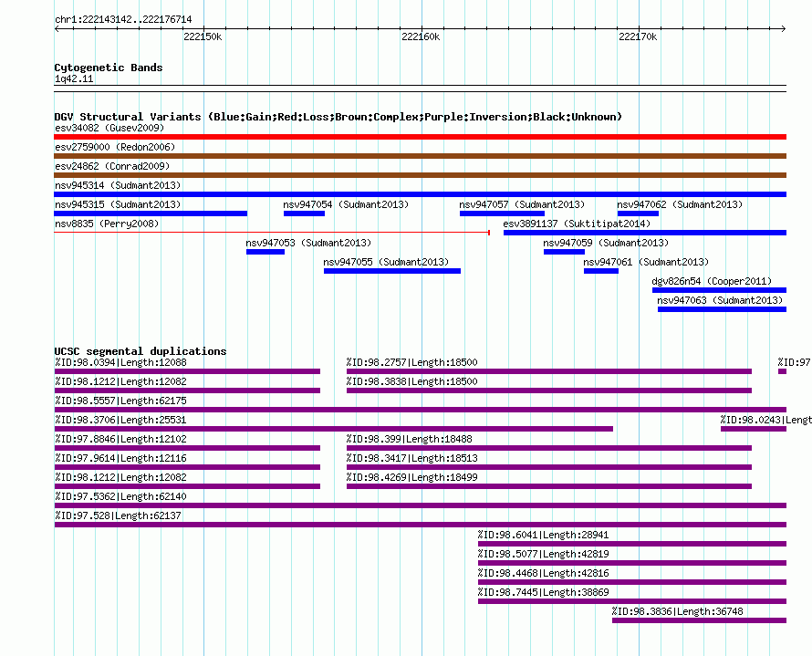Select duplication %ID:98.7445|Length:38869
The image size is (812, 656).
pos(632,601)
